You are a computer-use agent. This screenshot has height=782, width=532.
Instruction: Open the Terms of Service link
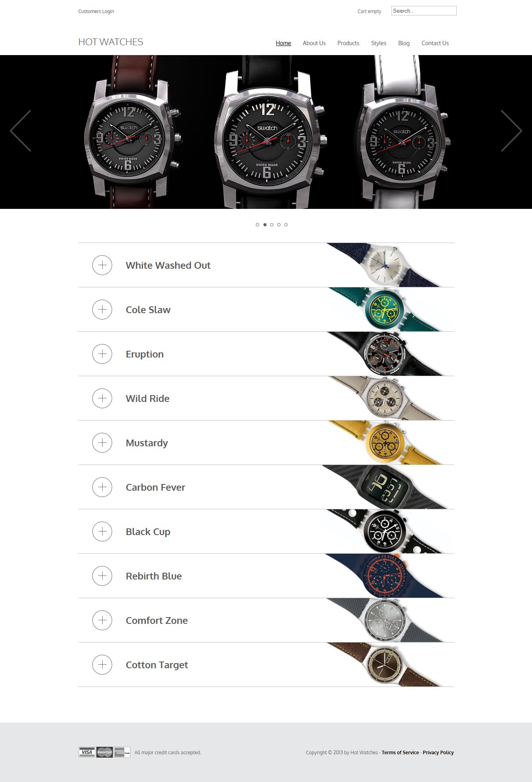point(400,752)
